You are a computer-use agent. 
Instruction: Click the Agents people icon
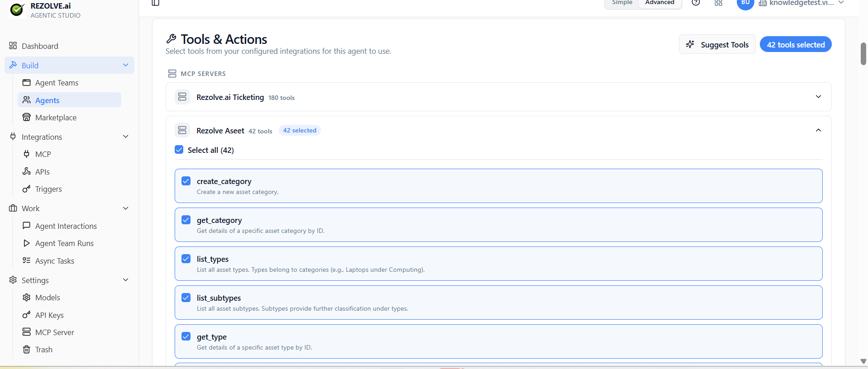(x=27, y=100)
